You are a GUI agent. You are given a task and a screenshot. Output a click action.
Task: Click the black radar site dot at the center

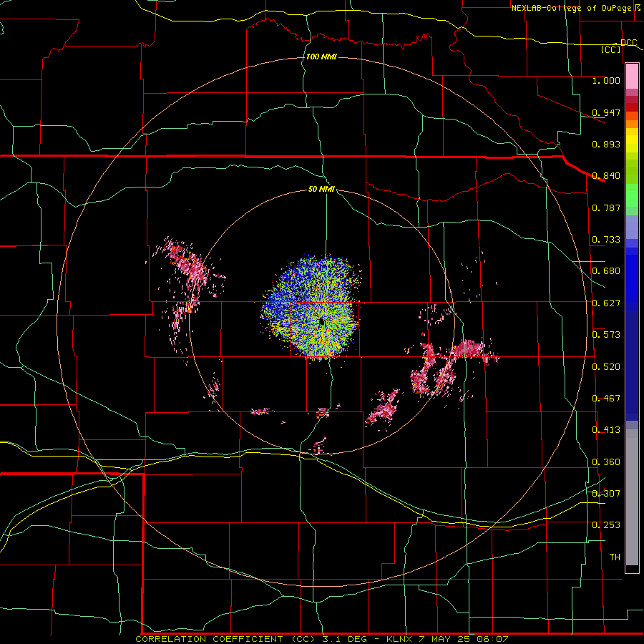321,322
